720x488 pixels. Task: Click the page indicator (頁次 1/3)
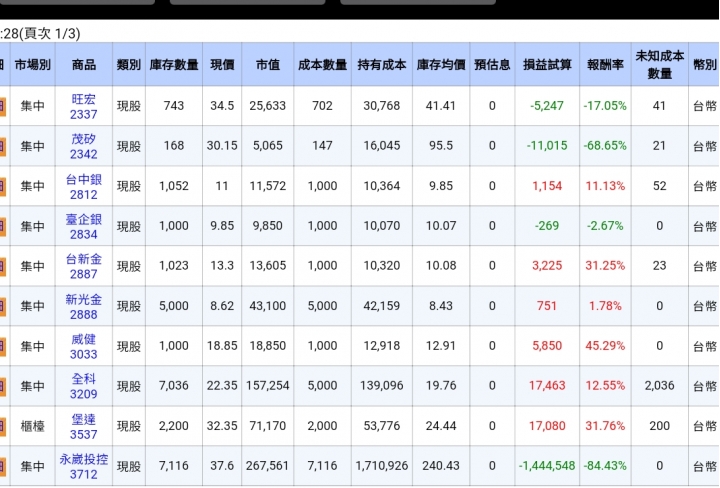click(x=51, y=34)
